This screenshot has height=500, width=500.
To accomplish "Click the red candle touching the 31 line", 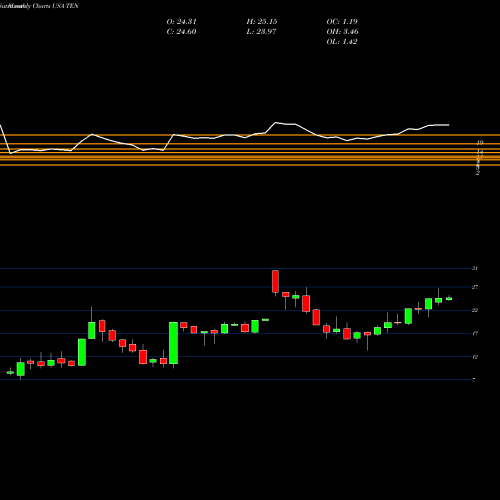I will click(275, 282).
